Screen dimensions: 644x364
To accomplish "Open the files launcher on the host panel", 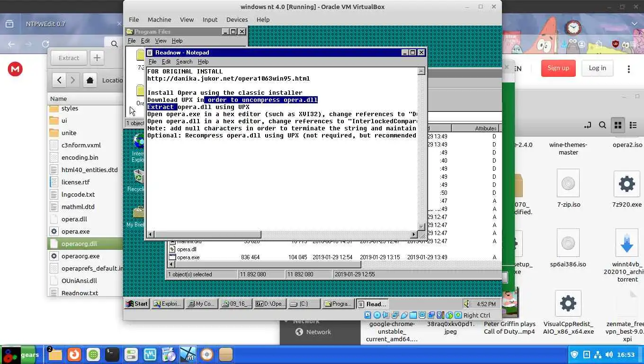I will point(55,355).
